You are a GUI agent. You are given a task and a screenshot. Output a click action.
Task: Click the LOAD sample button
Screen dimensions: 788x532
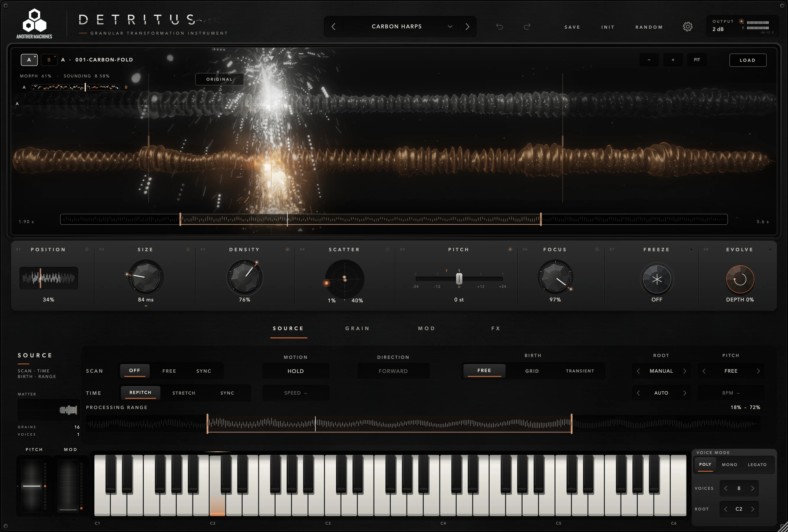(748, 60)
